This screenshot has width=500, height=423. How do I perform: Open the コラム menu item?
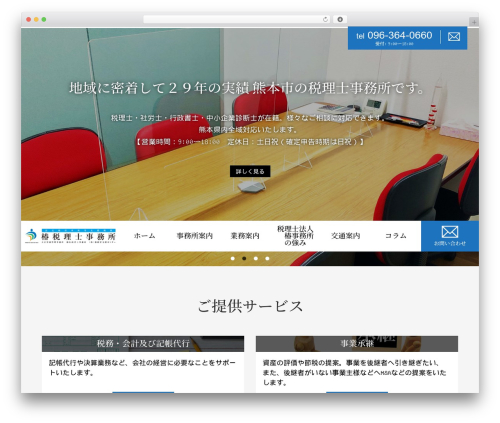tap(396, 236)
